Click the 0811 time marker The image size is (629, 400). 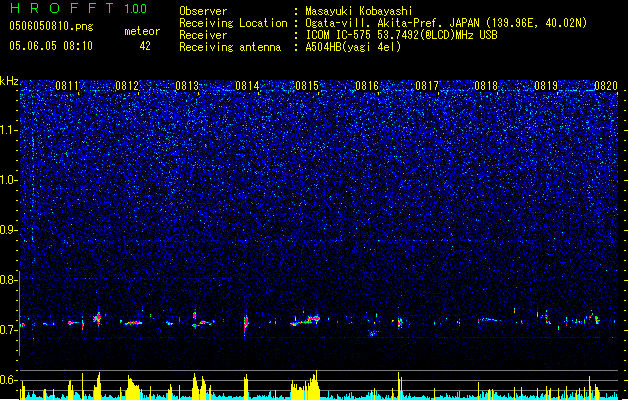(67, 86)
